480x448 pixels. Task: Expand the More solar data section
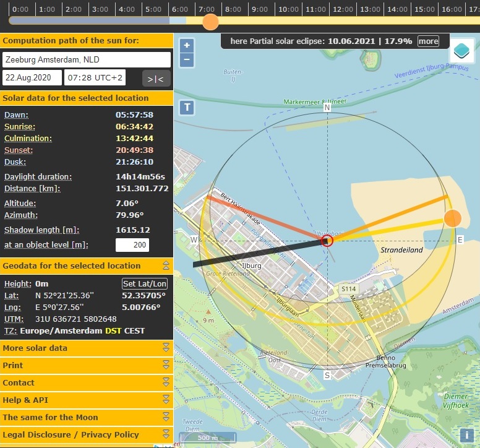(x=166, y=348)
